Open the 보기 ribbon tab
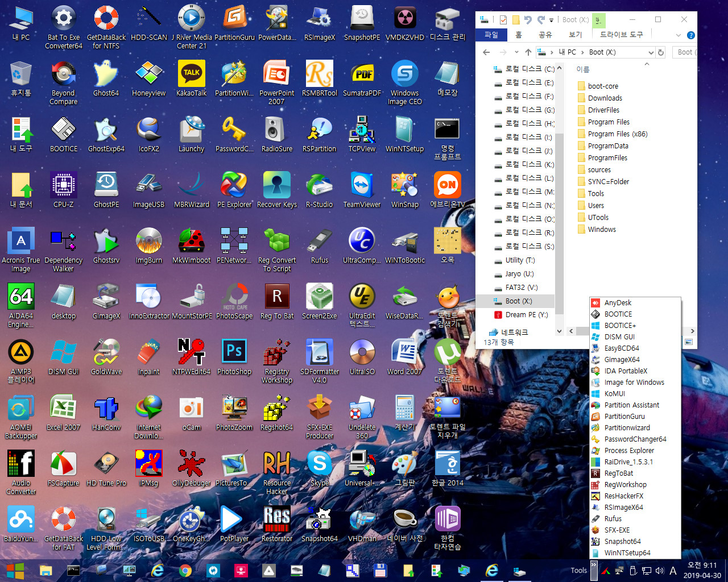This screenshot has height=582, width=728. pos(576,35)
